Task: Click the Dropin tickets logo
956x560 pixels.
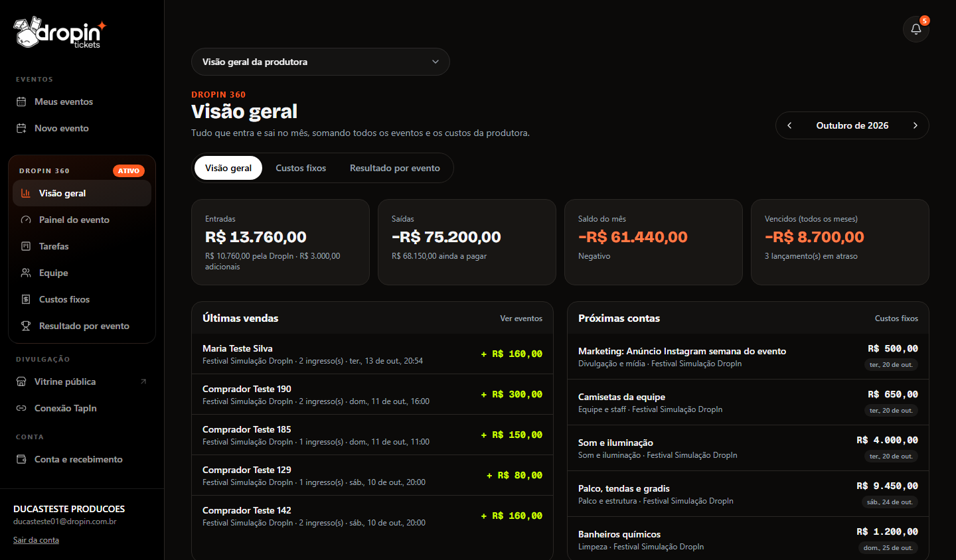Action: [60, 33]
